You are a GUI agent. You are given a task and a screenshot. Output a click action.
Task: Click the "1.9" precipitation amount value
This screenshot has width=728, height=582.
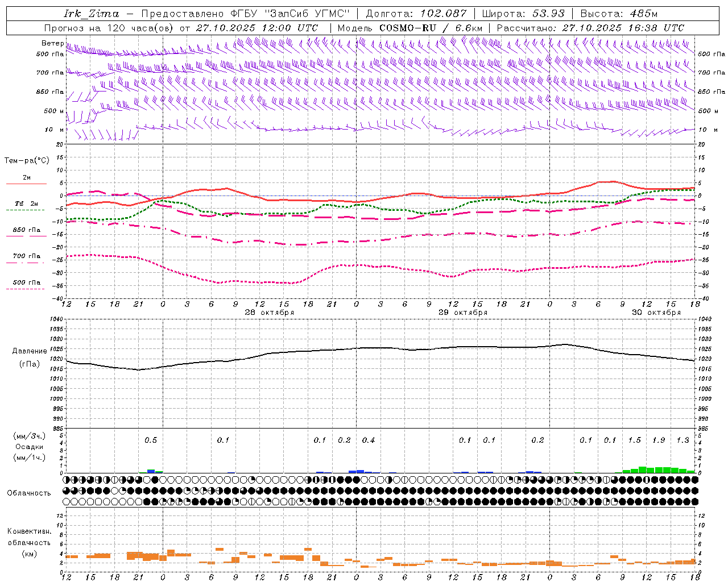(x=659, y=440)
